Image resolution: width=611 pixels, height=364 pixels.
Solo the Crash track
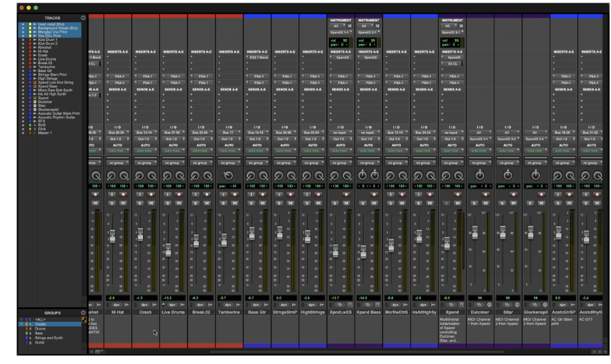pyautogui.click(x=141, y=203)
